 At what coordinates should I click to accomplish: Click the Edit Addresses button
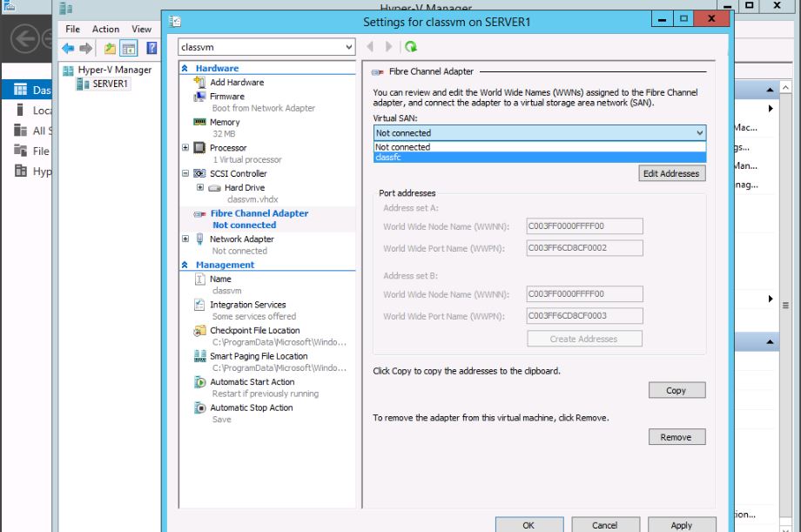tap(670, 173)
